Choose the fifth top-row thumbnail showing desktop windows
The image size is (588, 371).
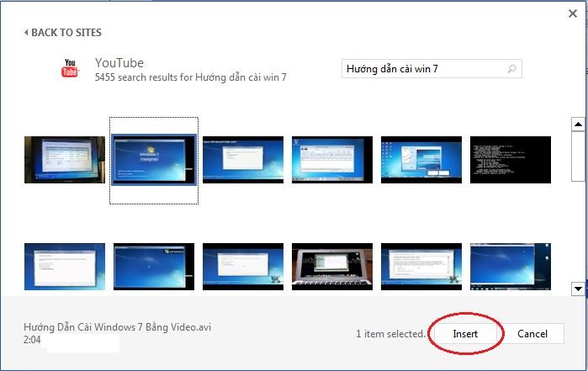point(421,160)
